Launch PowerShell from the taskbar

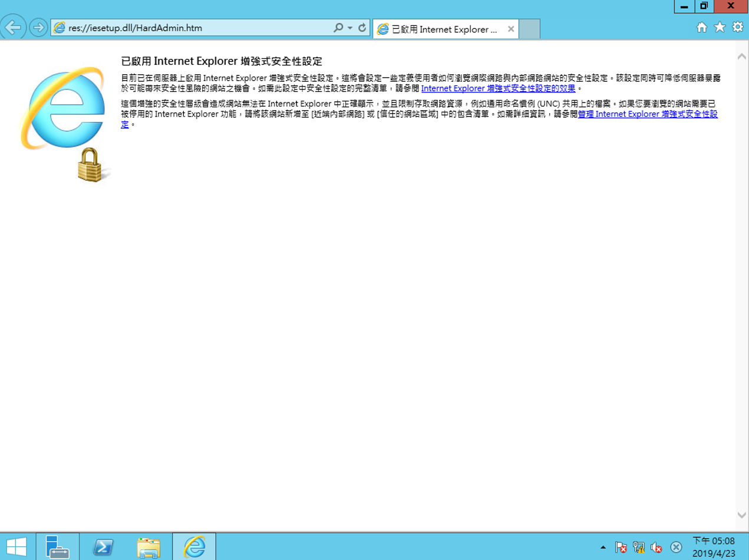[103, 547]
